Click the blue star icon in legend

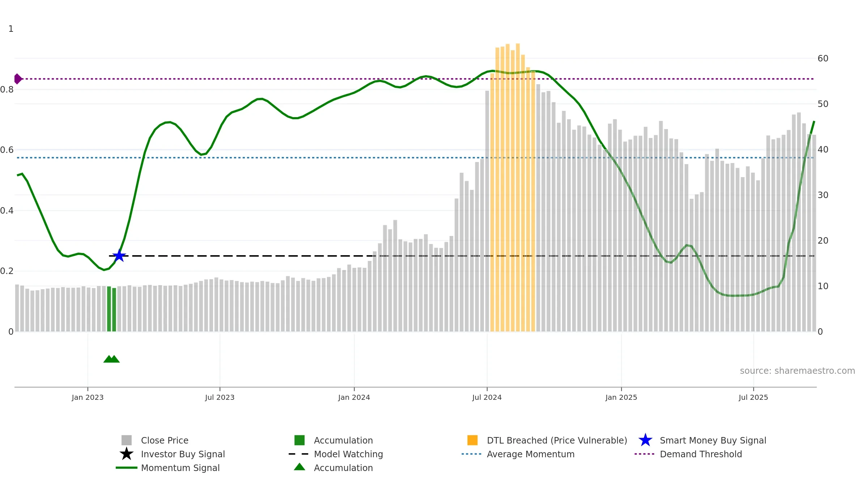pos(645,440)
